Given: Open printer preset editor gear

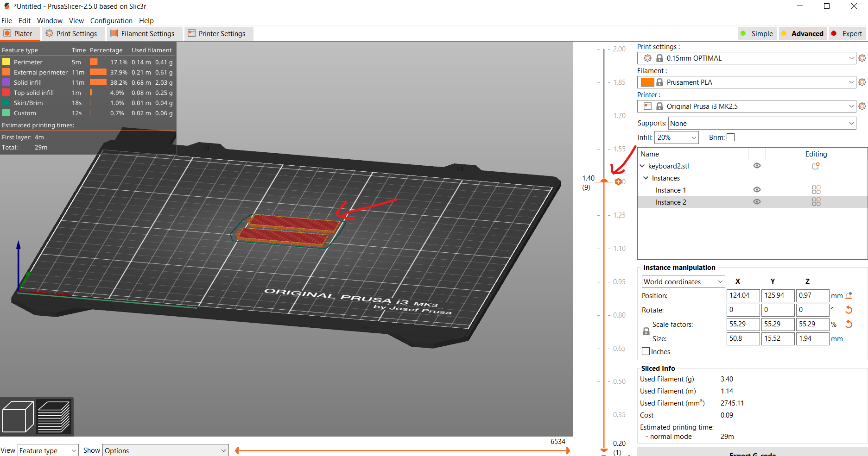Looking at the screenshot, I should click(862, 106).
